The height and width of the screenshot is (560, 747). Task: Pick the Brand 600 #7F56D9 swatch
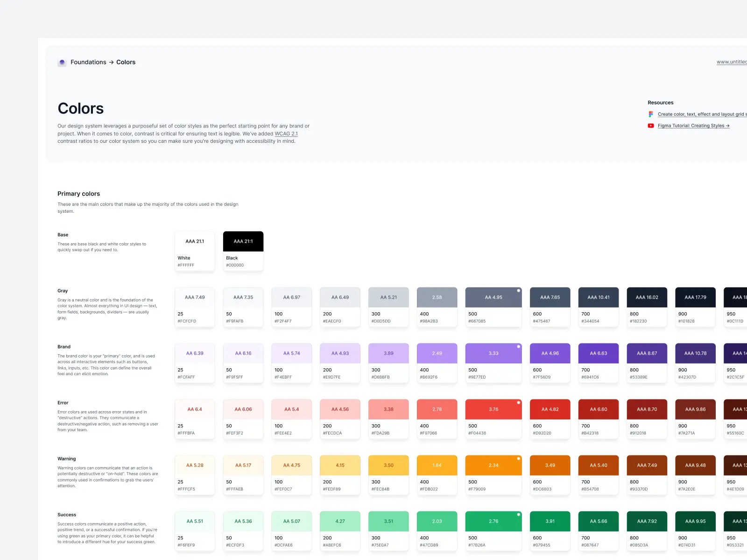click(x=550, y=363)
